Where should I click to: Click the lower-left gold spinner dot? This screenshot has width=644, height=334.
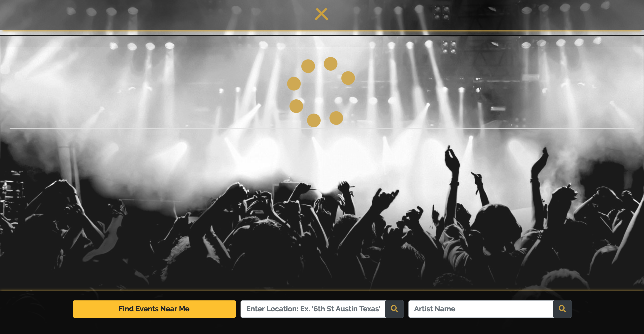tap(296, 106)
